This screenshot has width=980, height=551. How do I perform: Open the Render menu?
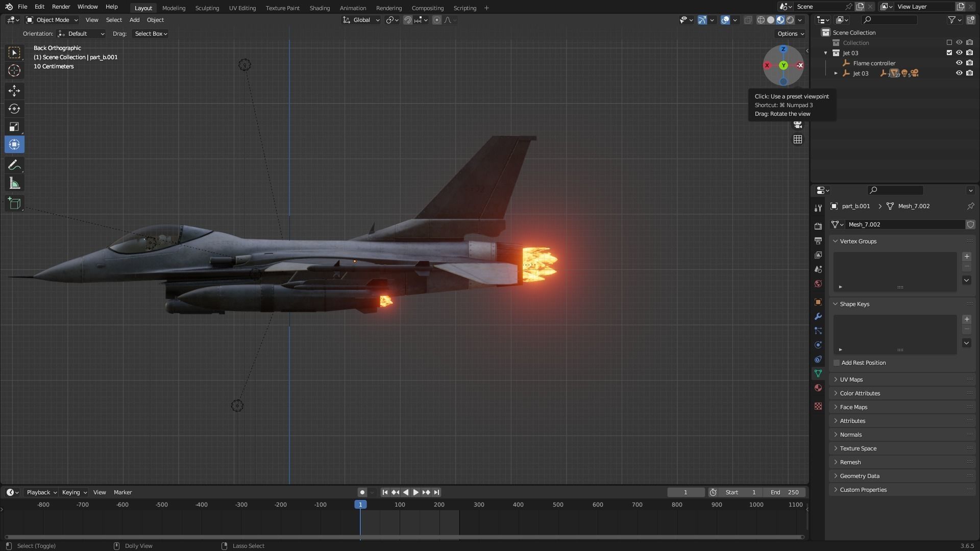61,7
